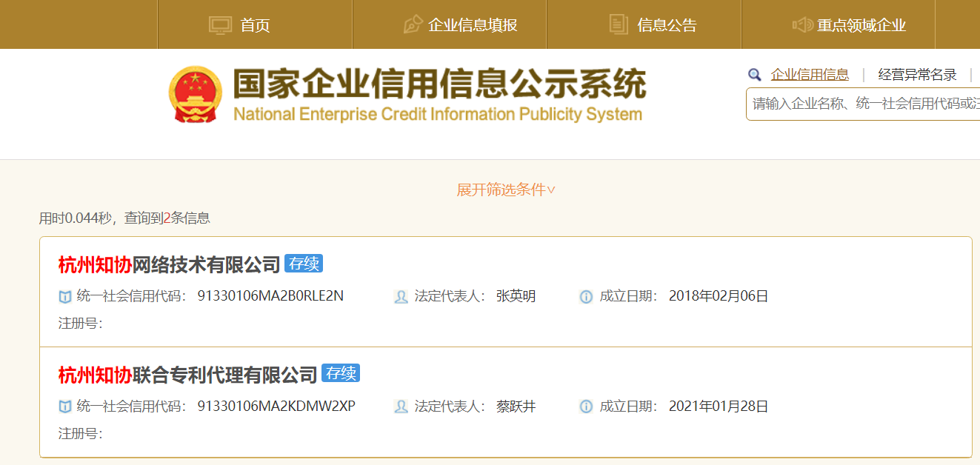Screen dimensions: 980x465
Task: Click legal representative name 张英明
Action: tap(516, 297)
